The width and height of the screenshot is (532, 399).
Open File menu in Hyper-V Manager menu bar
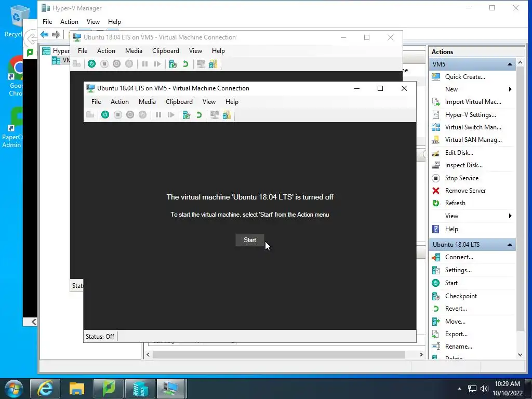47,22
